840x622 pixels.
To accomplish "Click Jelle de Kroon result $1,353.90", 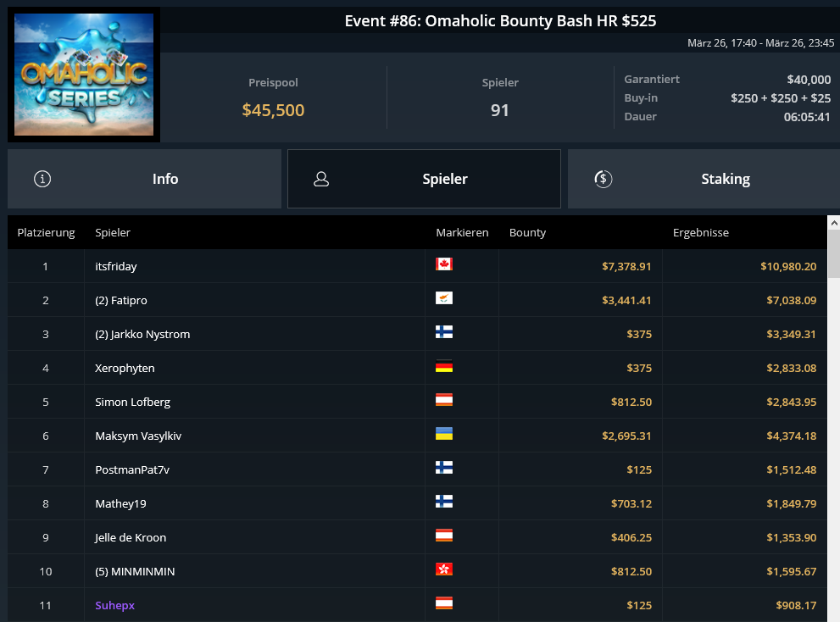I will [791, 537].
